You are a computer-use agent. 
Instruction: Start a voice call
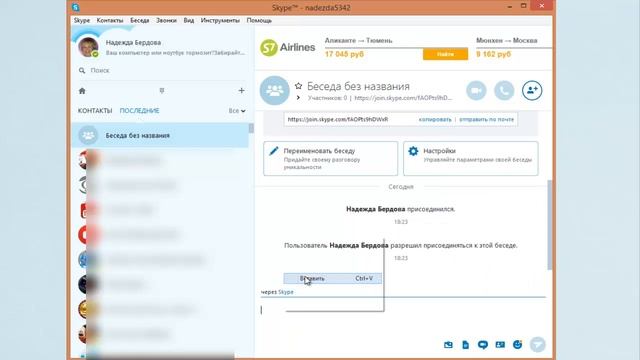[x=504, y=90]
